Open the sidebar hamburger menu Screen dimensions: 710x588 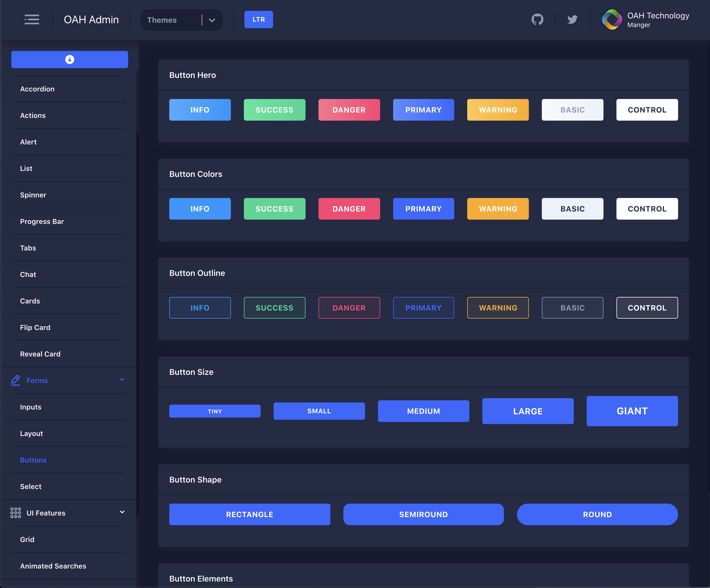pyautogui.click(x=32, y=20)
